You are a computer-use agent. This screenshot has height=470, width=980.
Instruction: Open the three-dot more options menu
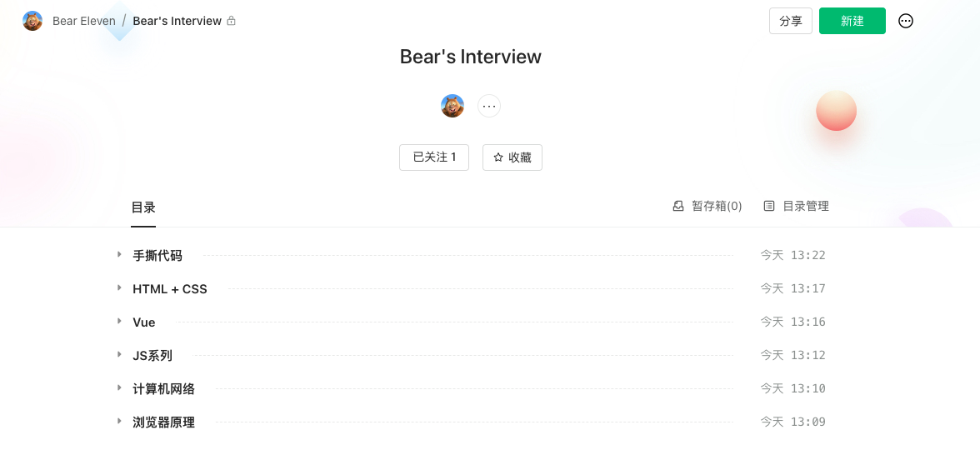(906, 21)
